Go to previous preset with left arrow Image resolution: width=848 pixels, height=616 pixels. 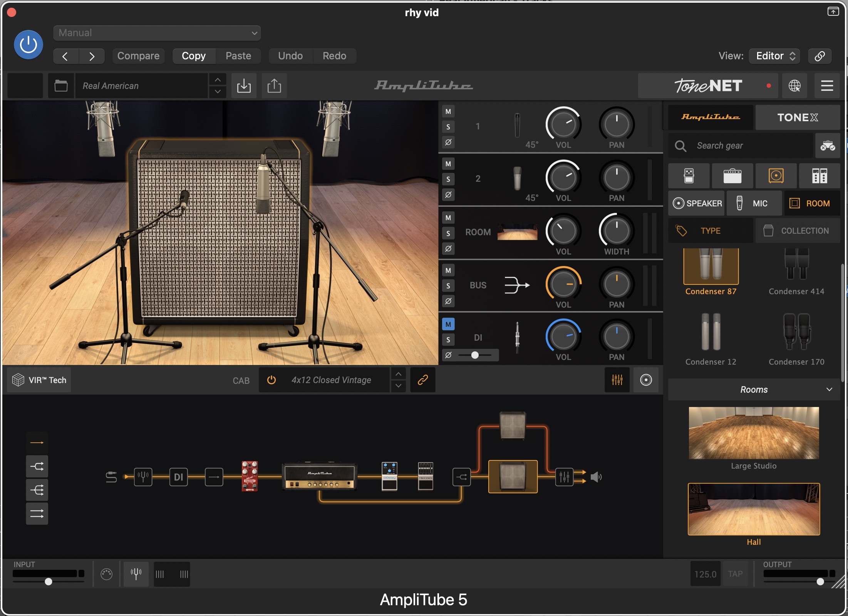coord(65,56)
